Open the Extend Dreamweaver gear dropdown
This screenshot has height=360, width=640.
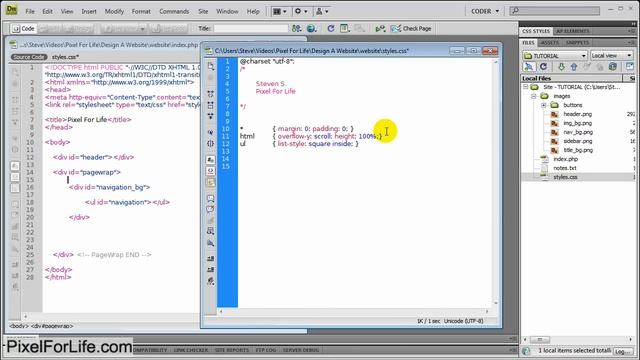[x=301, y=11]
